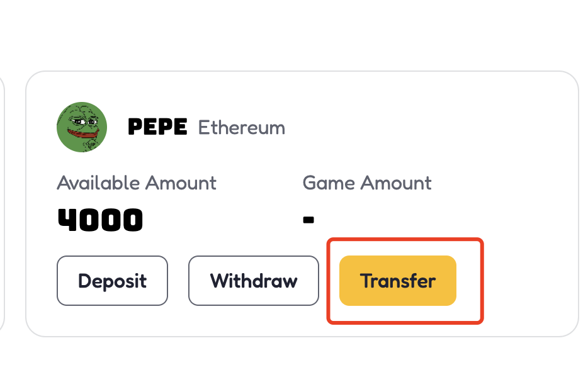Click the PEPE token name

pyautogui.click(x=157, y=126)
